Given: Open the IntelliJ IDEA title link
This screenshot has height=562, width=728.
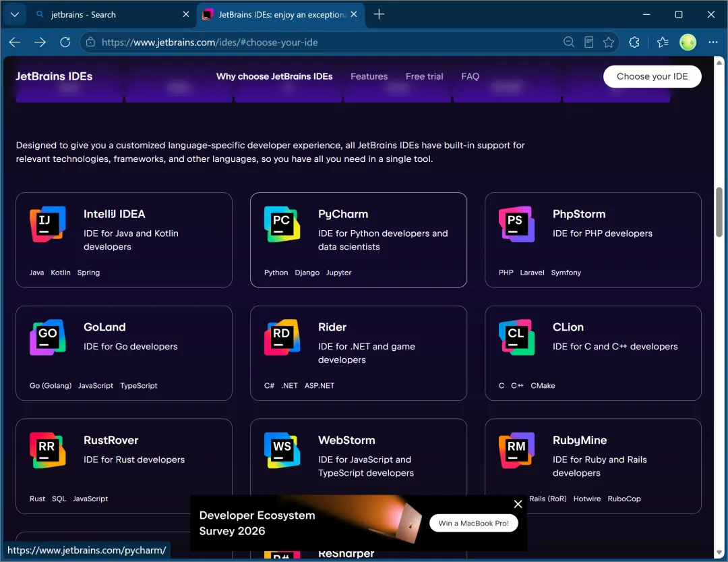Looking at the screenshot, I should [x=114, y=214].
